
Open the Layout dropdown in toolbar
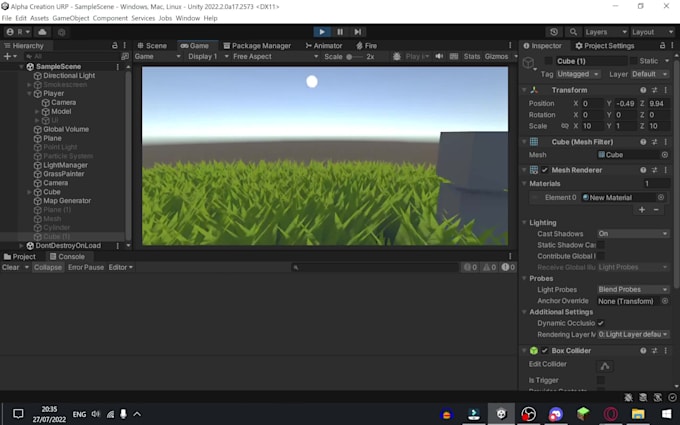point(651,32)
